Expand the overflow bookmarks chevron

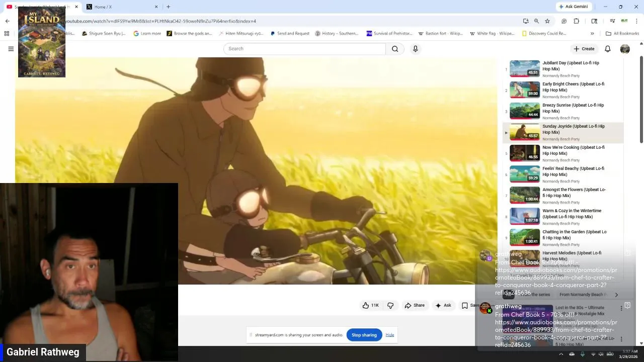tap(592, 34)
